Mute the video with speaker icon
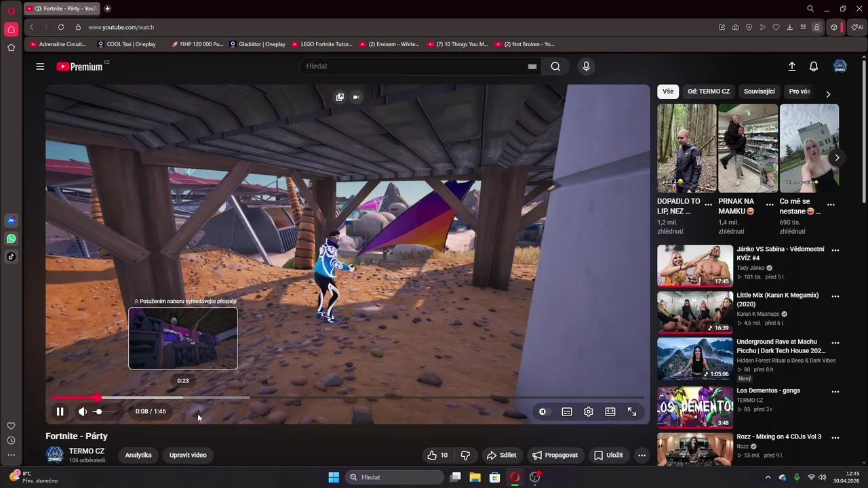 [x=83, y=411]
